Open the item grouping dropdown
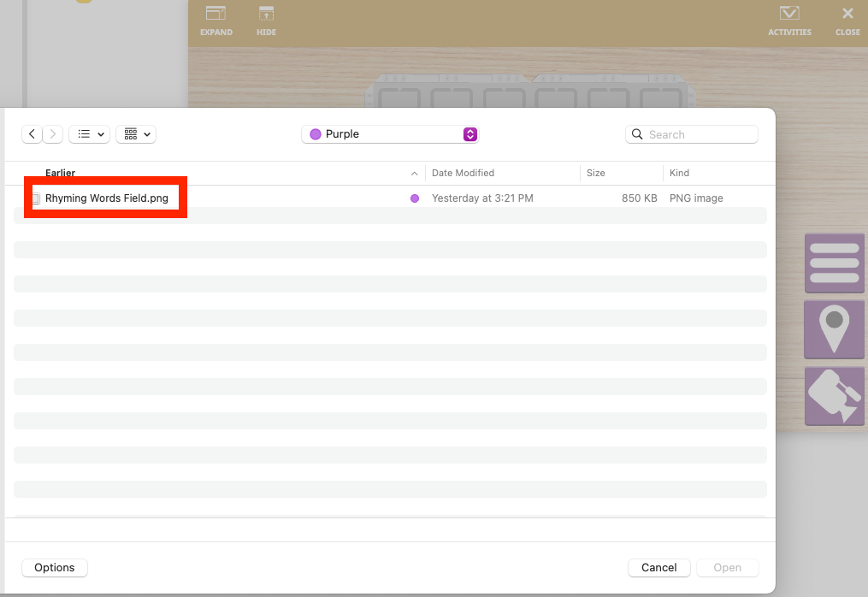The image size is (868, 597). 136,134
